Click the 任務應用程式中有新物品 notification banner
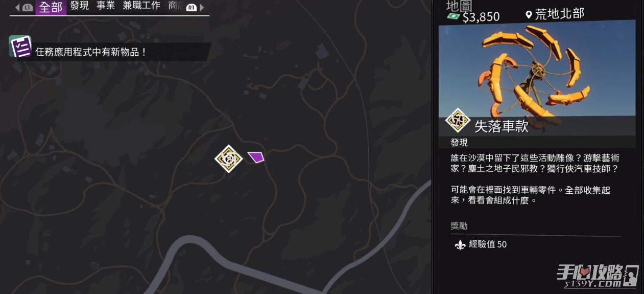Screen dimensions: 644x294 tap(110, 52)
